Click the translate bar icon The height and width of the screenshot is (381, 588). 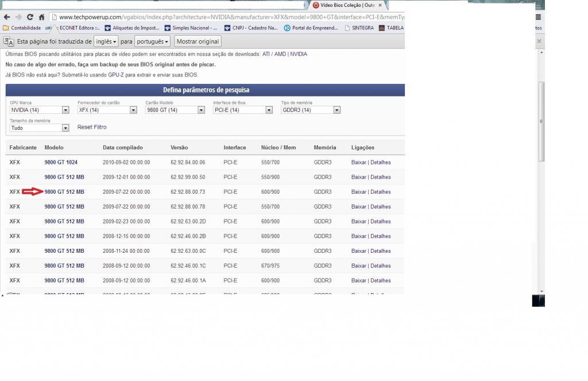point(9,41)
